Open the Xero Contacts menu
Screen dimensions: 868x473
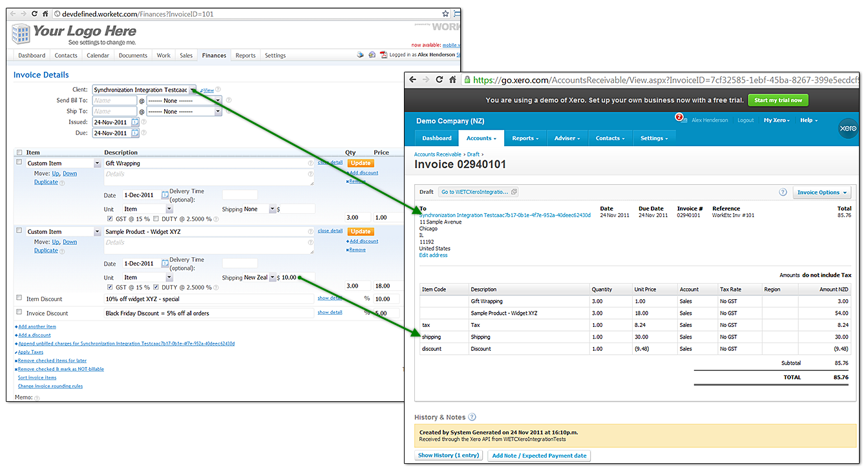611,138
